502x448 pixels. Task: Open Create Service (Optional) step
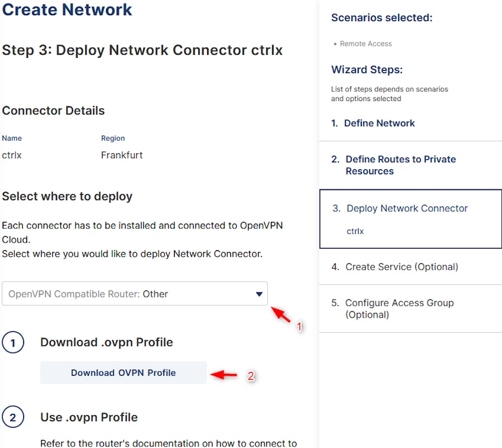pyautogui.click(x=395, y=267)
